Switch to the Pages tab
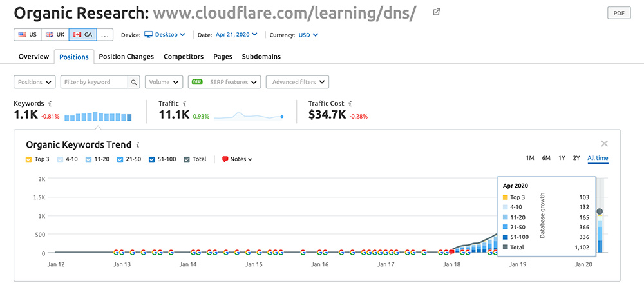This screenshot has height=292, width=644. (223, 57)
